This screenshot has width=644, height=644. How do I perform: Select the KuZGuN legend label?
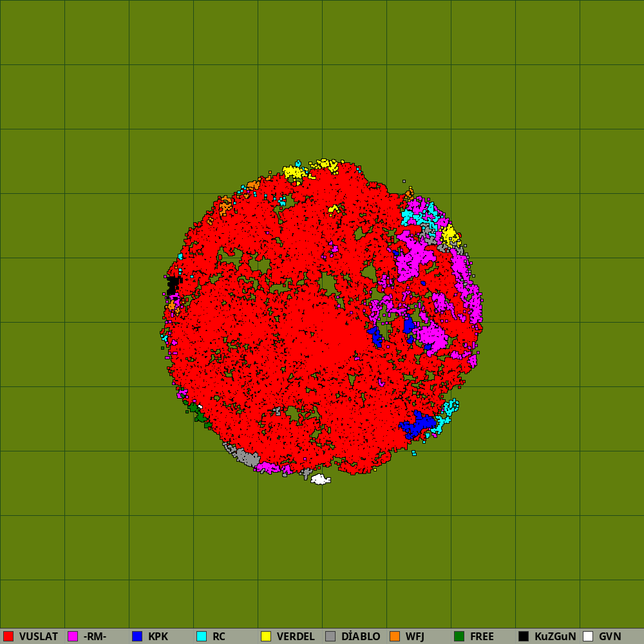point(555,637)
